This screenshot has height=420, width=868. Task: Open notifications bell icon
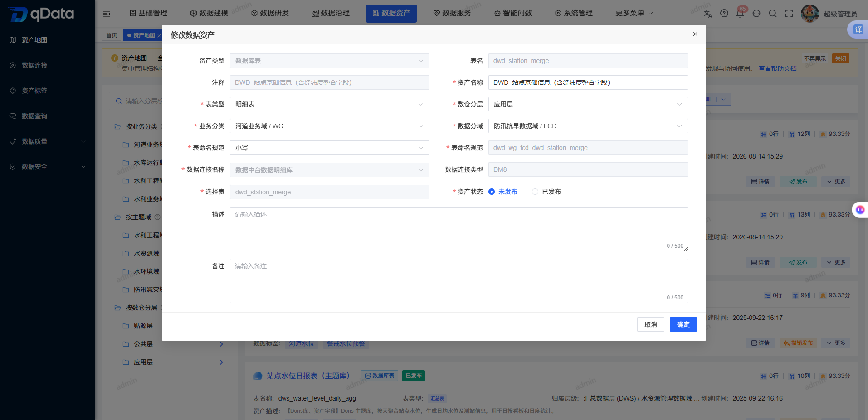(740, 14)
